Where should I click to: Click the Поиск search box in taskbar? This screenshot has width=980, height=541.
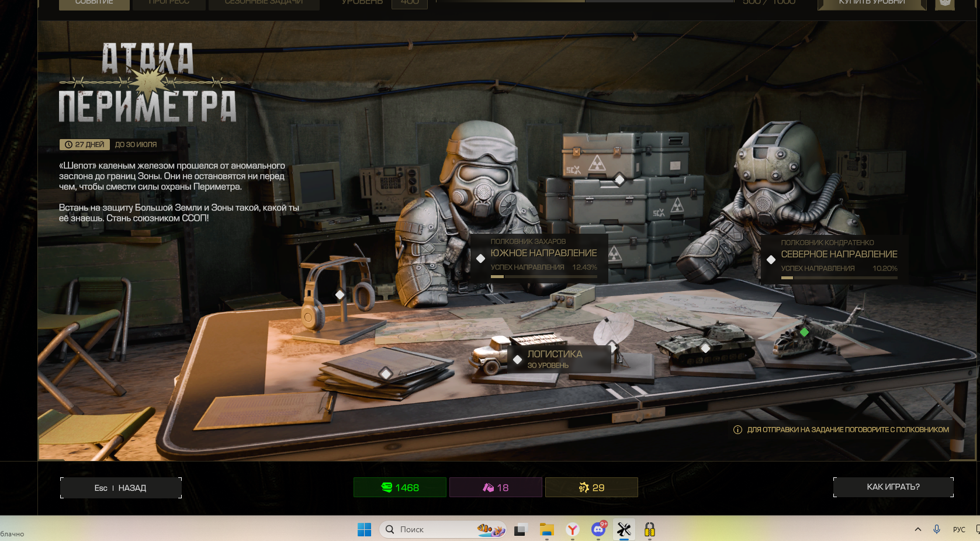coord(443,529)
